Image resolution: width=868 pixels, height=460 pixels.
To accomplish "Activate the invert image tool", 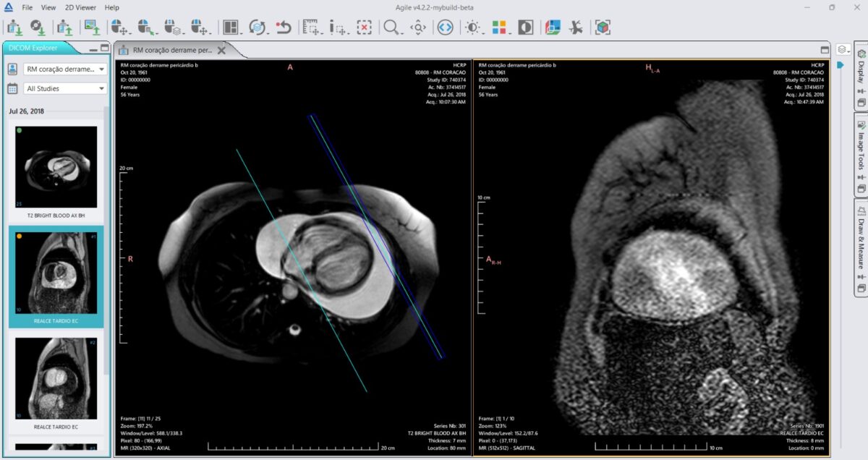I will 525,27.
